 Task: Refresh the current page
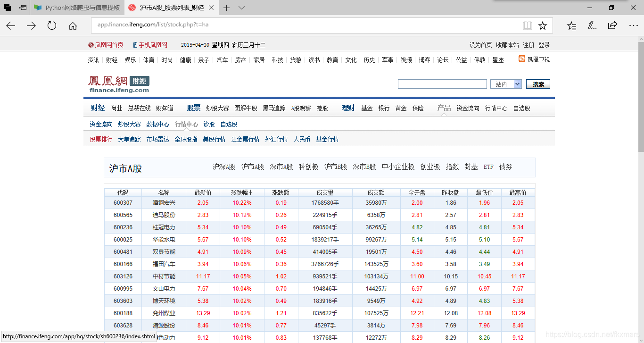(x=52, y=26)
